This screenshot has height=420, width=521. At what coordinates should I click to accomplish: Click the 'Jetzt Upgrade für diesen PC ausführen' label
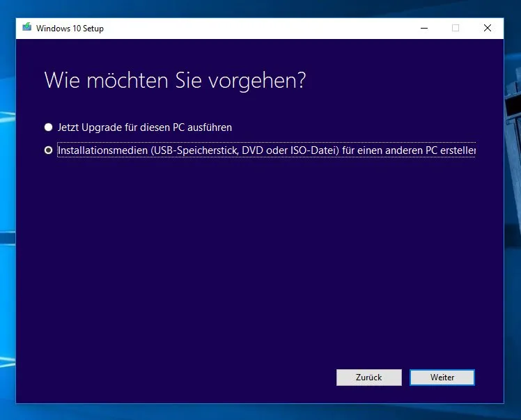(x=145, y=127)
